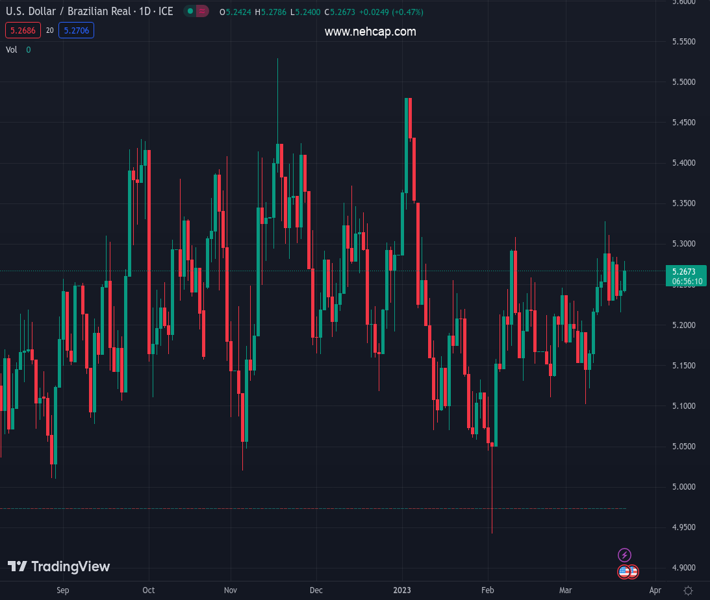The width and height of the screenshot is (710, 600).
Task: Click the Feb label on time axis
Action: [x=486, y=591]
